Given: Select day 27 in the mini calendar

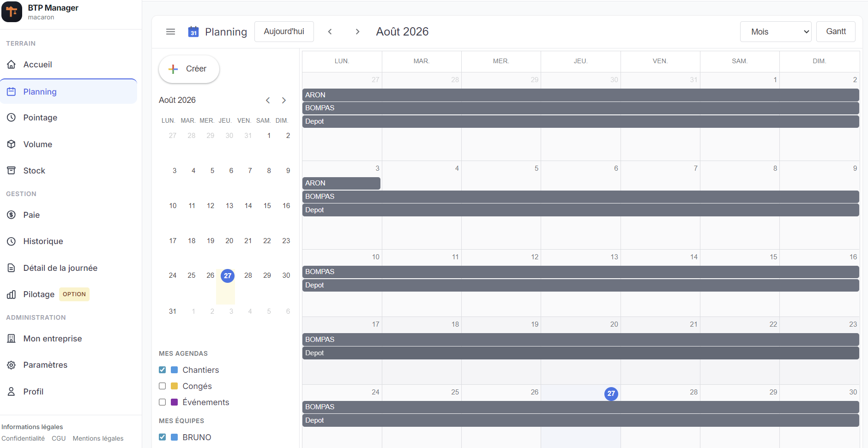Looking at the screenshot, I should [228, 276].
